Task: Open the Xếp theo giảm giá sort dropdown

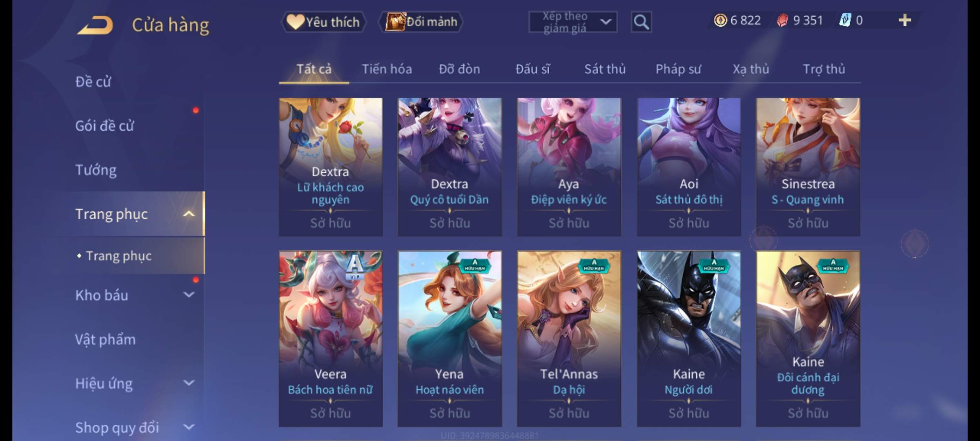Action: 573,22
